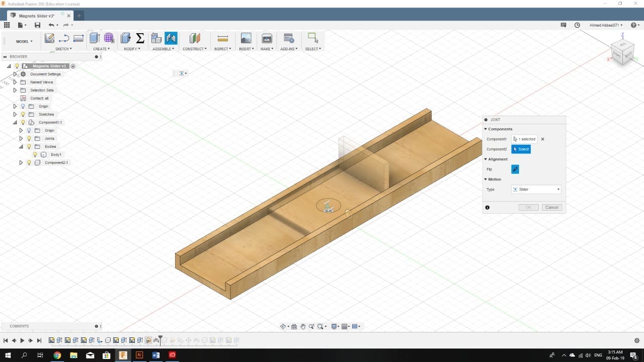
Task: Click the Create Sketch tool icon
Action: point(49,38)
